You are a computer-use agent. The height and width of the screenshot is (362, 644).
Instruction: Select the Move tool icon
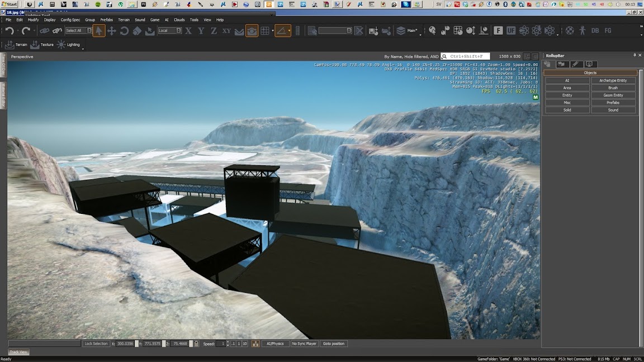(x=111, y=31)
